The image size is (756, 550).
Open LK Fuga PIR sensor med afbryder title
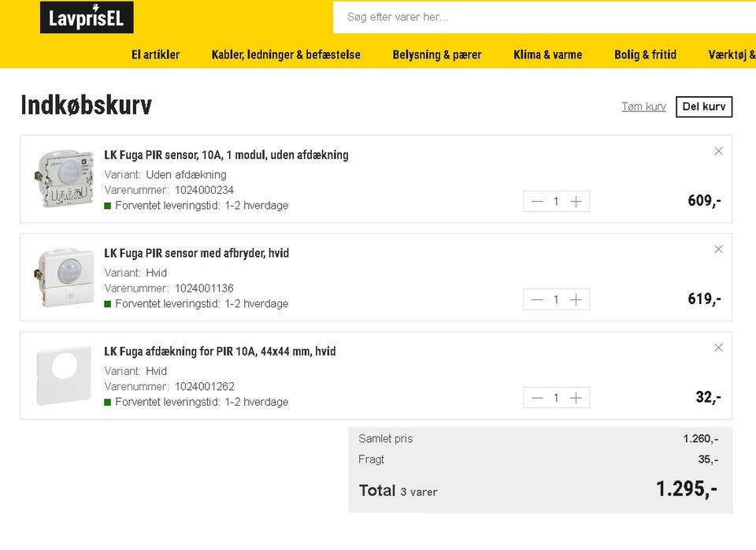[x=196, y=253]
